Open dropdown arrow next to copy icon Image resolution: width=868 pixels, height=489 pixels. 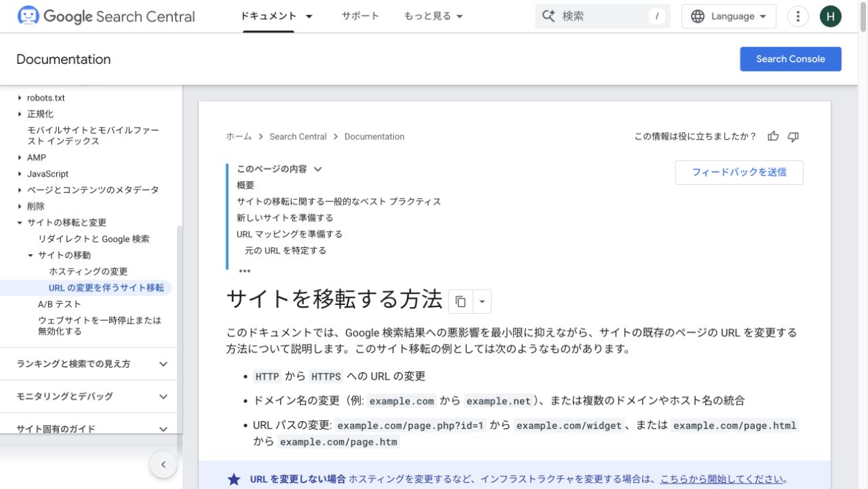point(482,301)
